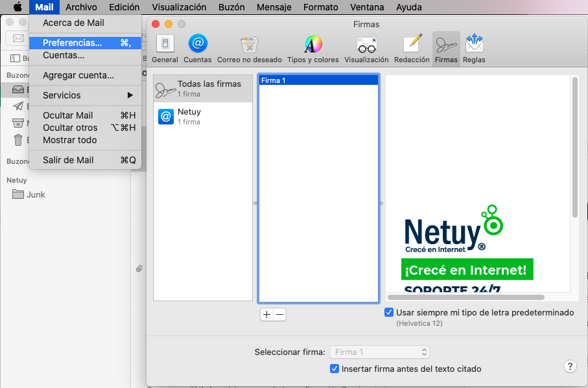
Task: Open the Formato menu
Action: (321, 6)
